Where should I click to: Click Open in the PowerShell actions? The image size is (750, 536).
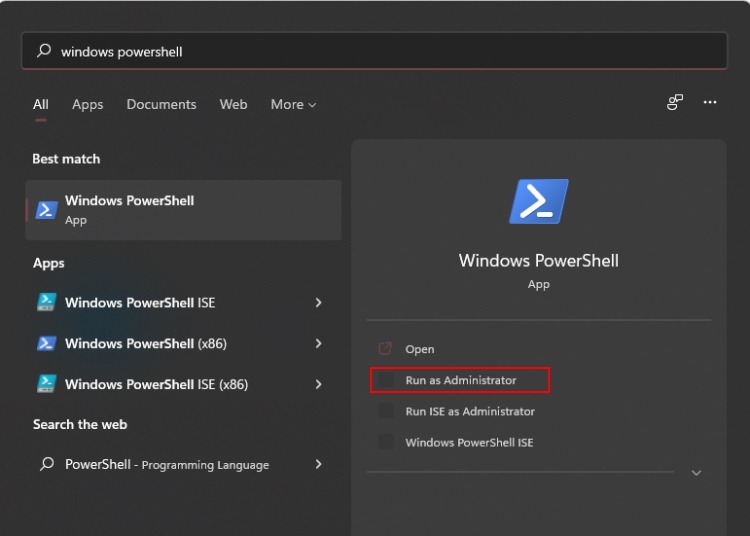click(420, 349)
